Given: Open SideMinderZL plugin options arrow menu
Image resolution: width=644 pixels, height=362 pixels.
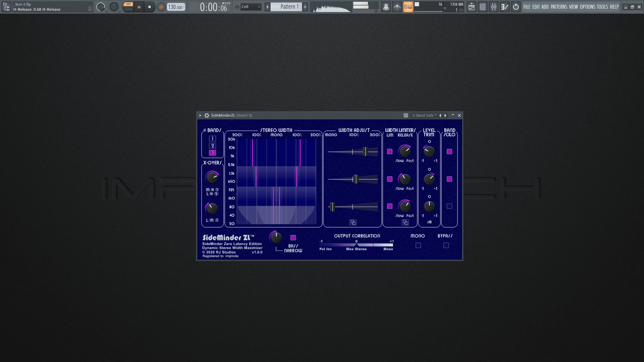Looking at the screenshot, I should (200, 115).
